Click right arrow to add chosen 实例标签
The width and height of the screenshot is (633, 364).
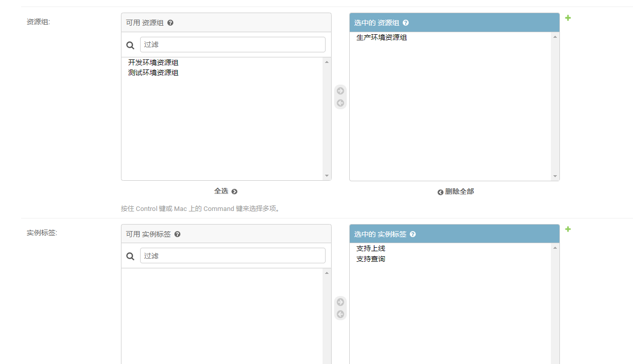[x=340, y=302]
